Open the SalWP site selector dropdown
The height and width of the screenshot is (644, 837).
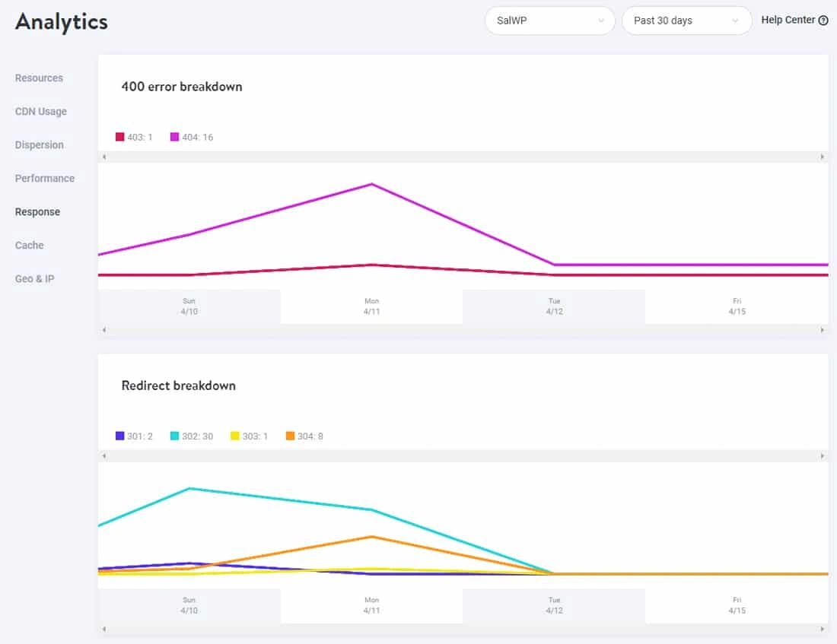click(x=549, y=21)
